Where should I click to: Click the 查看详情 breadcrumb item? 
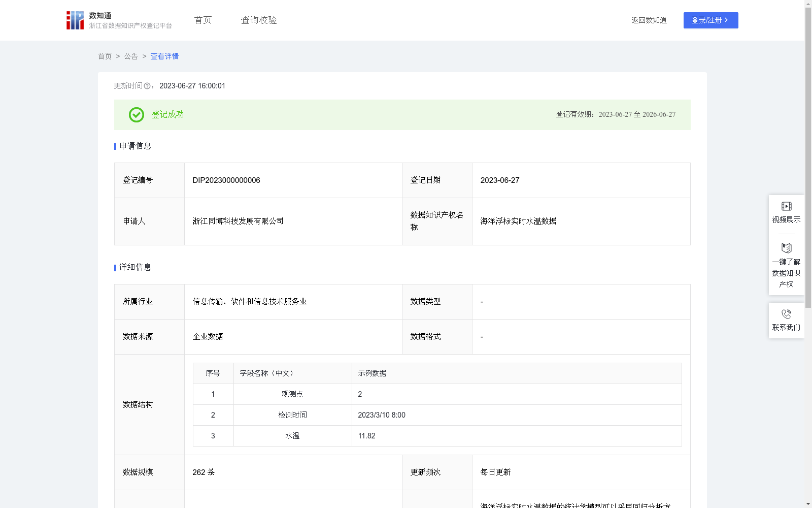coord(164,56)
